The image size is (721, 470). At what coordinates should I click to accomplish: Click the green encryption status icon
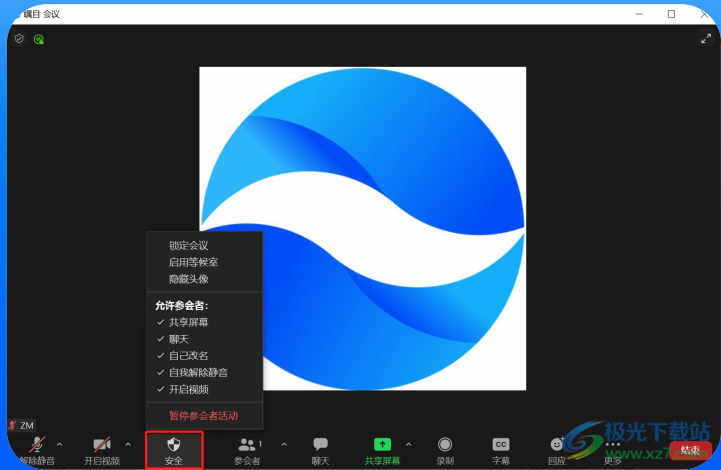pyautogui.click(x=39, y=40)
